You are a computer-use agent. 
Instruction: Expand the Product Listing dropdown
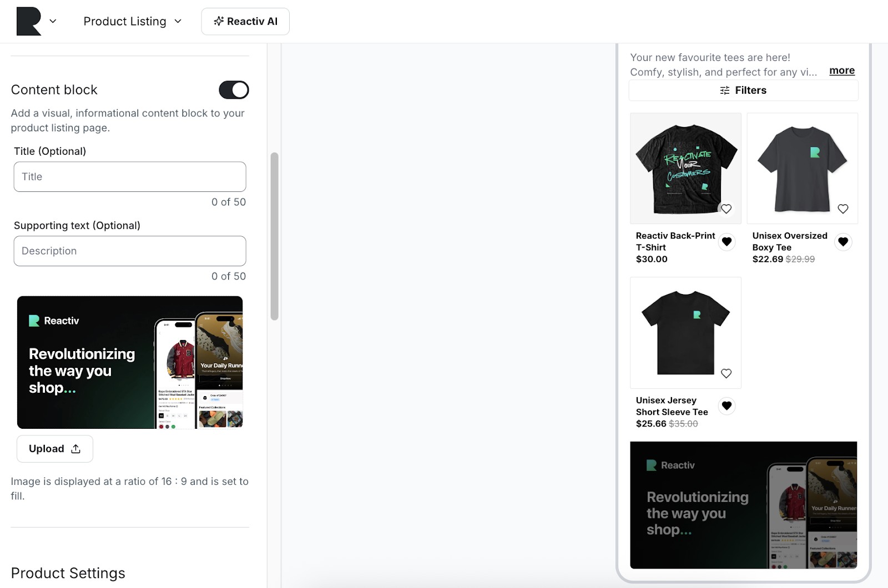(132, 21)
